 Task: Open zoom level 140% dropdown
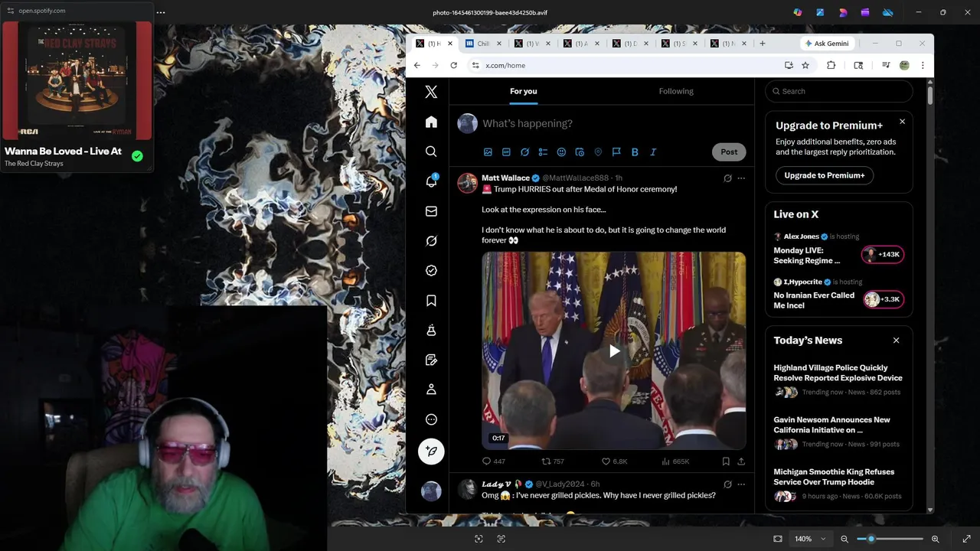[x=810, y=539]
